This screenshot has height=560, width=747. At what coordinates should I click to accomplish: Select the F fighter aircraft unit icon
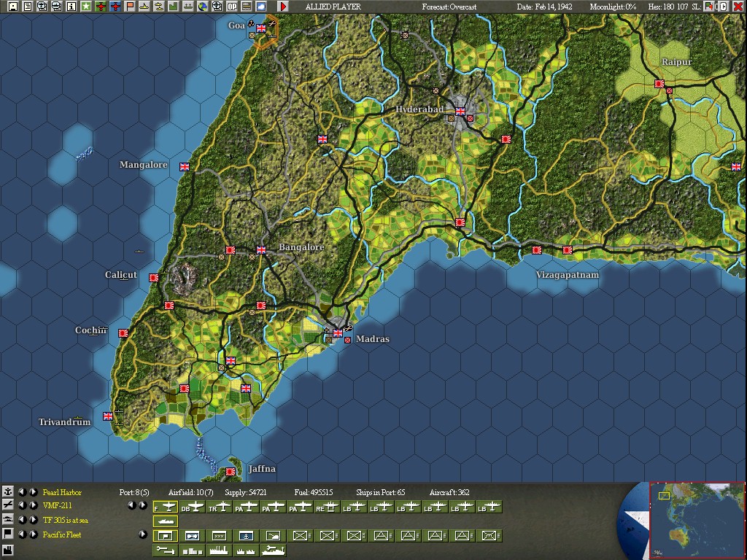tap(166, 507)
